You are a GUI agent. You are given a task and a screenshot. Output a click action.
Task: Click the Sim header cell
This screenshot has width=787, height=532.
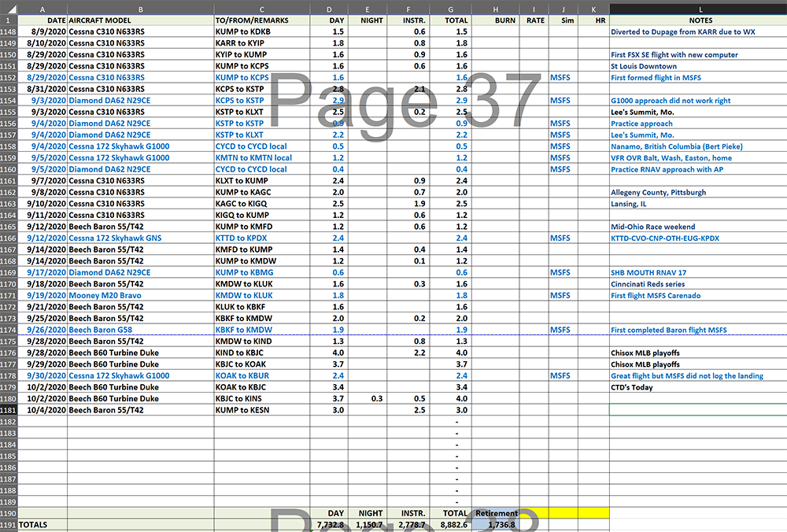coord(563,20)
